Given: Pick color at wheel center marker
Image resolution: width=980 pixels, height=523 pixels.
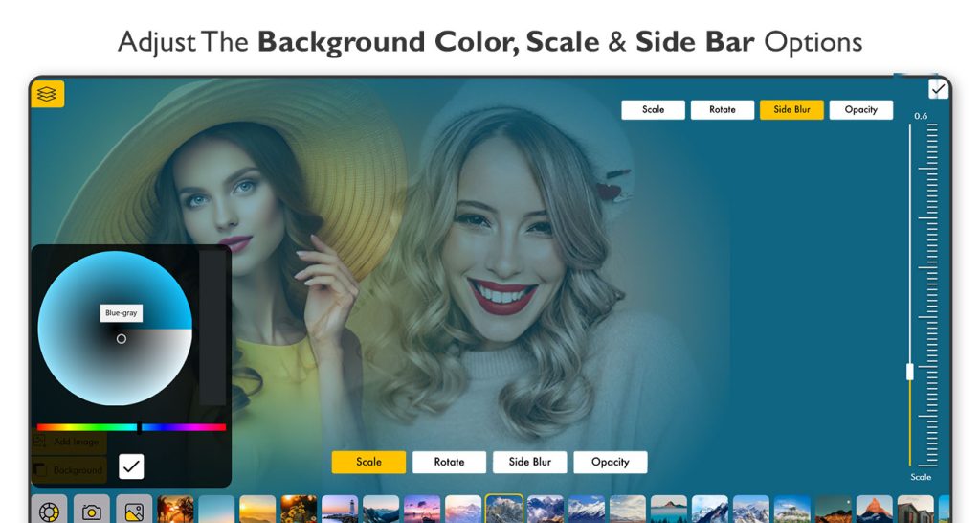Looking at the screenshot, I should [122, 338].
